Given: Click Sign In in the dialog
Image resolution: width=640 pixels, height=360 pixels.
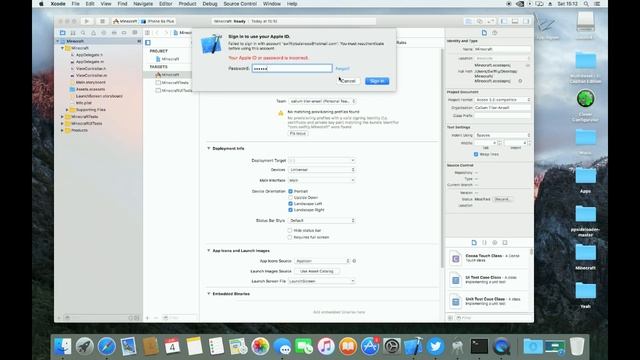Looking at the screenshot, I should click(x=377, y=81).
